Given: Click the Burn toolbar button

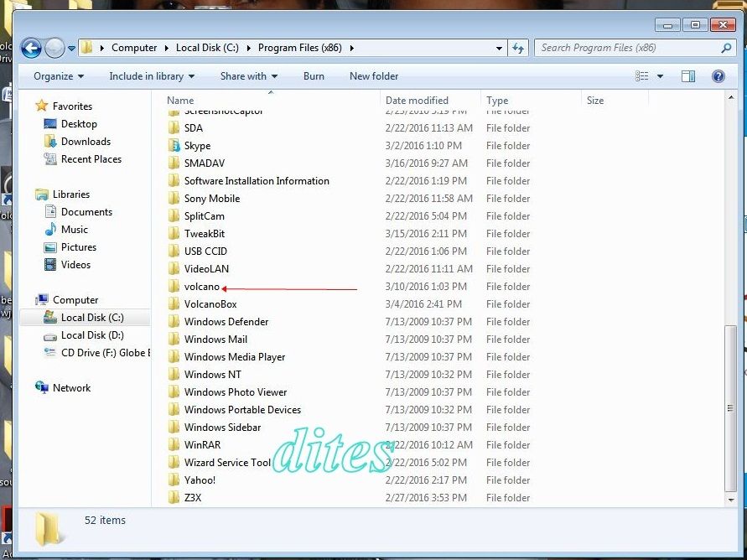Looking at the screenshot, I should tap(314, 76).
